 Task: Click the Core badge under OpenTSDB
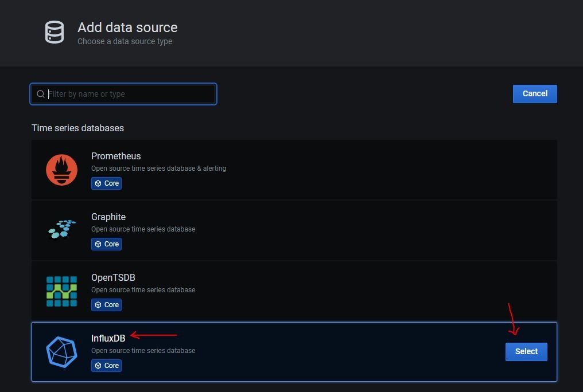(x=106, y=305)
